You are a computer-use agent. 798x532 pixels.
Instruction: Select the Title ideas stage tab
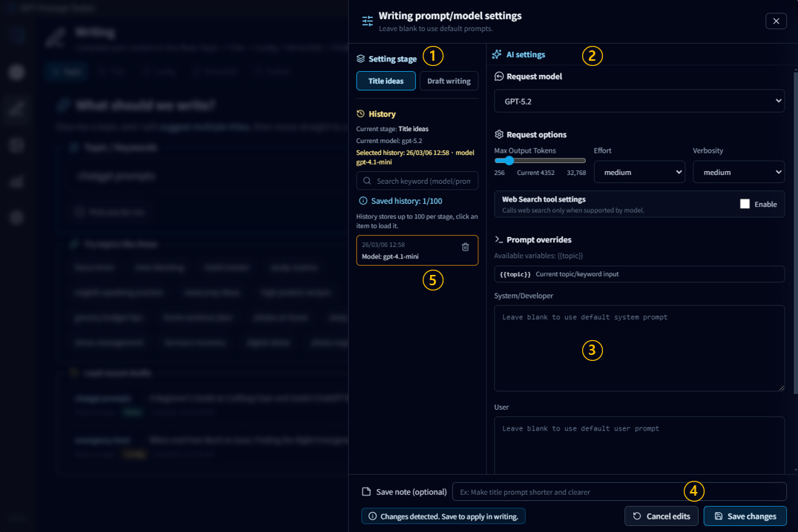click(x=386, y=82)
